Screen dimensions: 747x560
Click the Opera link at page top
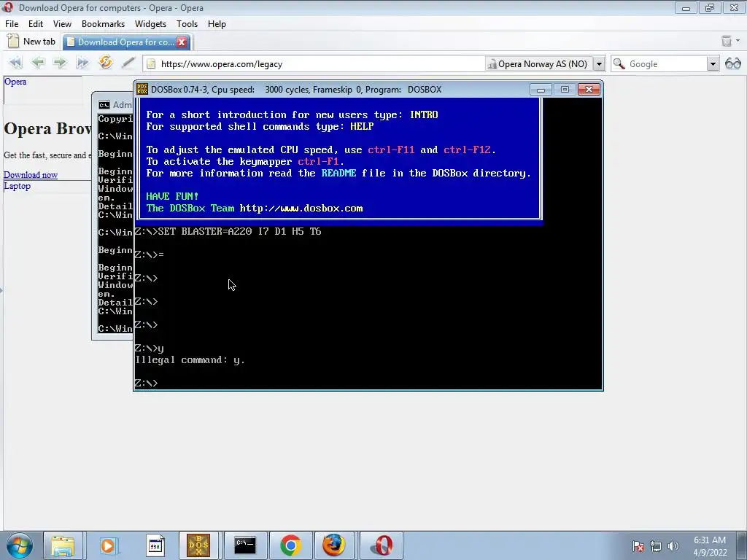pos(15,82)
